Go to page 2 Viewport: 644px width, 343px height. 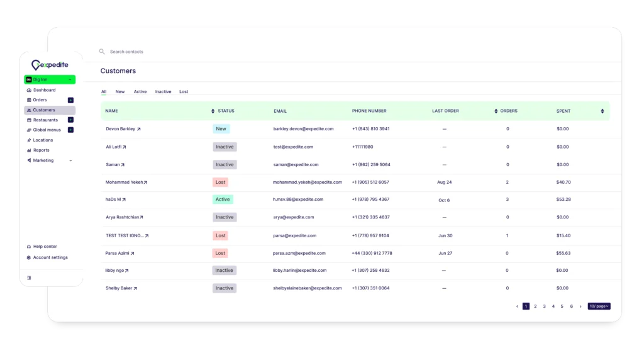pos(535,306)
